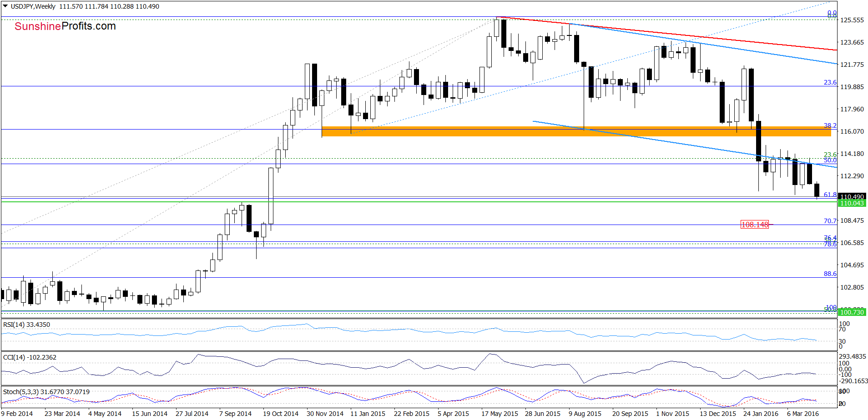
Task: Select the 110.490 current price label
Action: 852,196
